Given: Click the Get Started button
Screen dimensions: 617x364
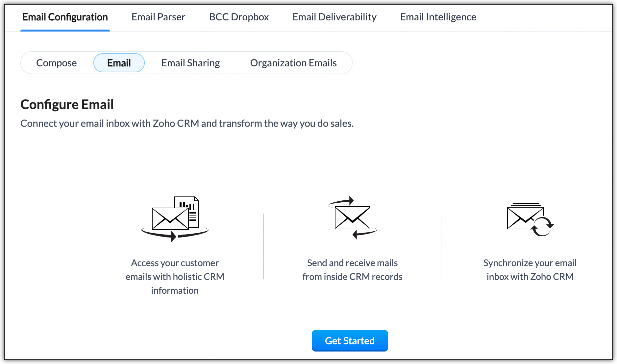Looking at the screenshot, I should click(350, 341).
